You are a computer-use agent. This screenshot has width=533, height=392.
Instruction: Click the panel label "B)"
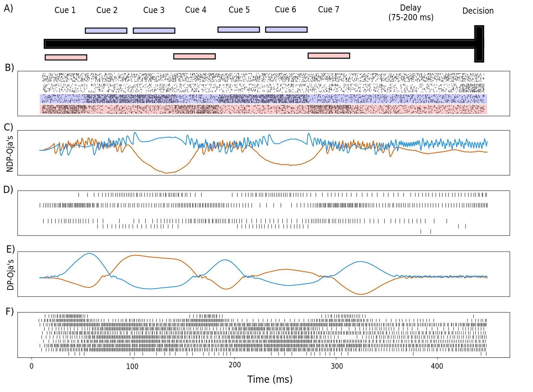9,68
